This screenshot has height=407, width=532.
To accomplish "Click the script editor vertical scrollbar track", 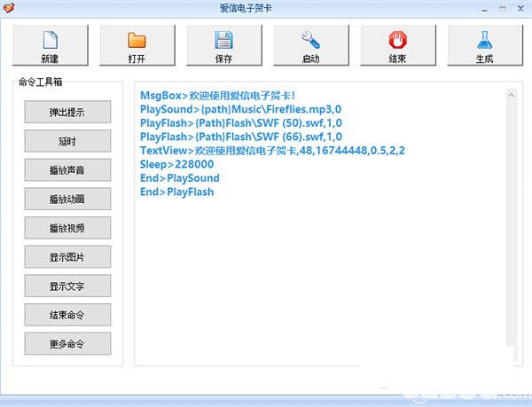I will pos(511,223).
